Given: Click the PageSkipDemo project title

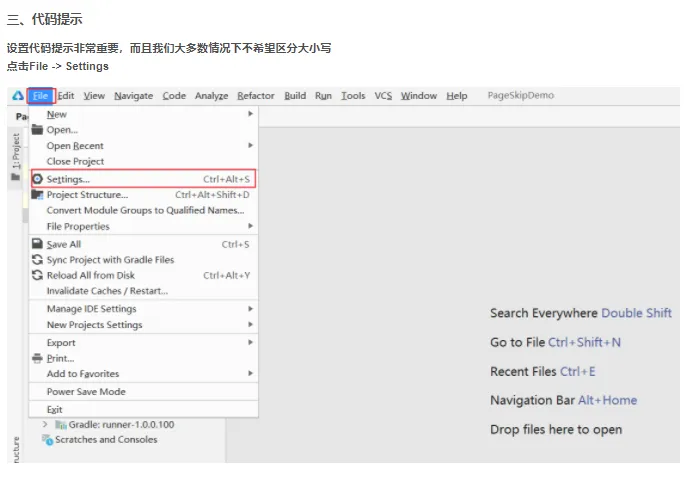Looking at the screenshot, I should pos(521,95).
